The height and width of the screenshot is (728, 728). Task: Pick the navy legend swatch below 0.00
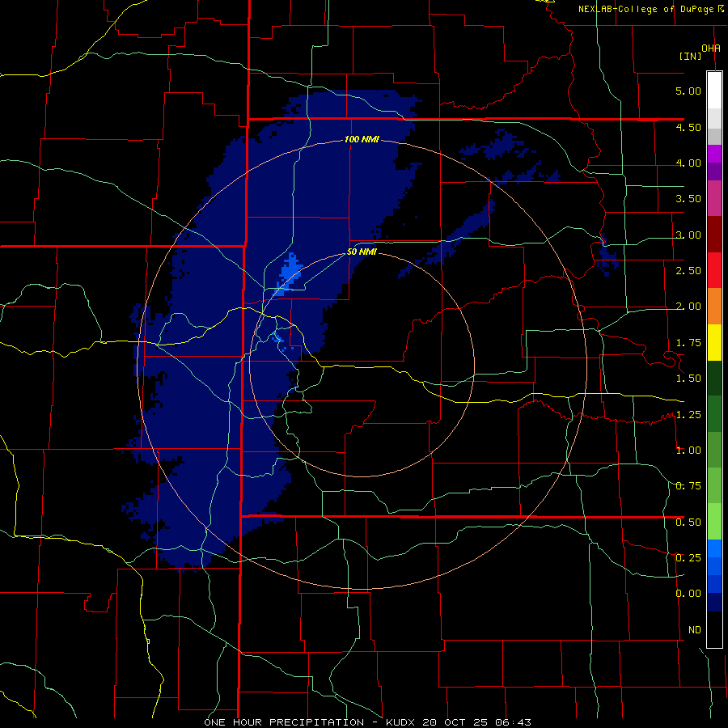pyautogui.click(x=714, y=603)
